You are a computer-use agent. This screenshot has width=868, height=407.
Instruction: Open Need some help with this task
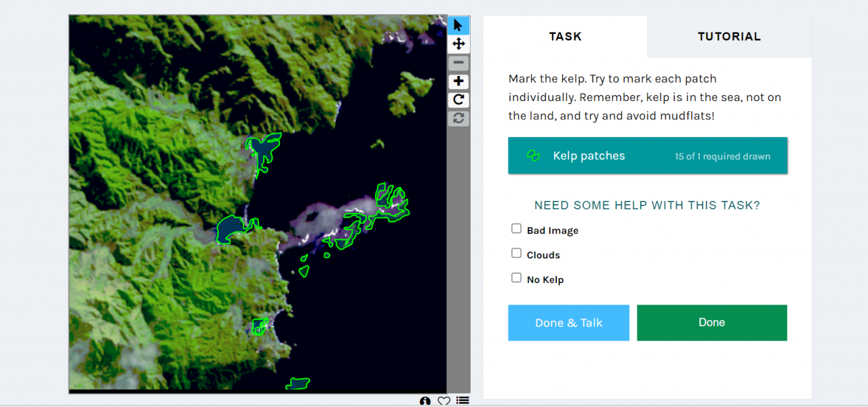(648, 205)
